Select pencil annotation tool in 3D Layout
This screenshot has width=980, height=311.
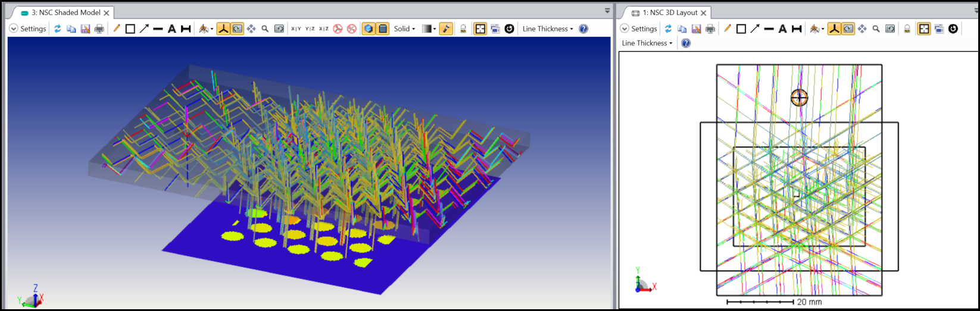(x=727, y=29)
